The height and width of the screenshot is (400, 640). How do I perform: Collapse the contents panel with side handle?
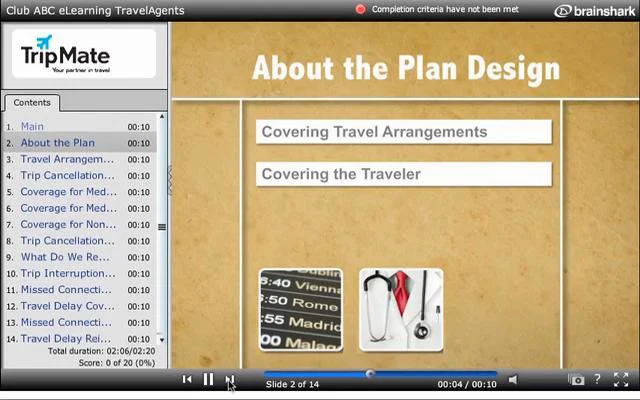click(170, 180)
